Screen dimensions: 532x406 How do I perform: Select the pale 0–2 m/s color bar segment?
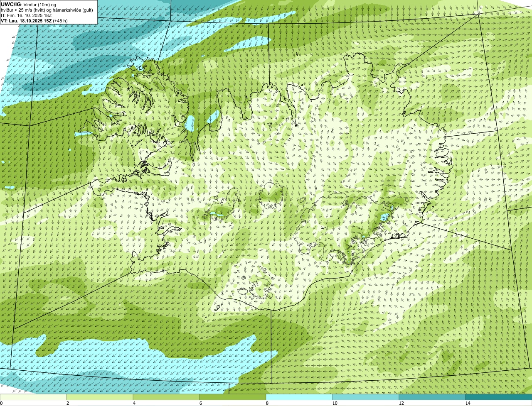[x=33, y=397]
